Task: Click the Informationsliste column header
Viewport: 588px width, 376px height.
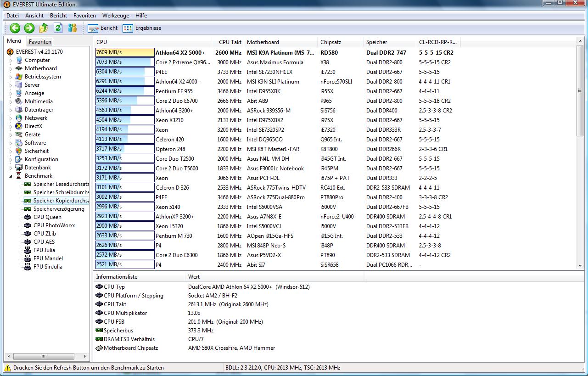Action: [x=139, y=277]
